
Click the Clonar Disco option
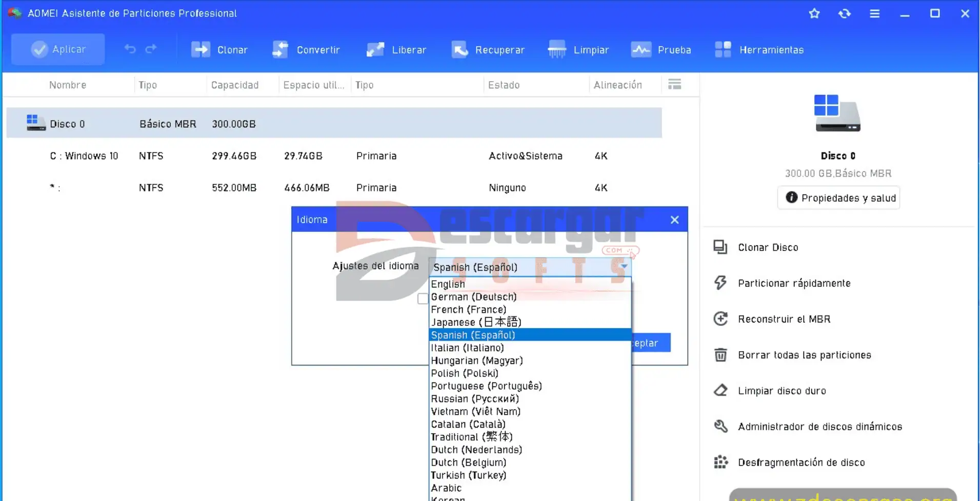pyautogui.click(x=756, y=247)
